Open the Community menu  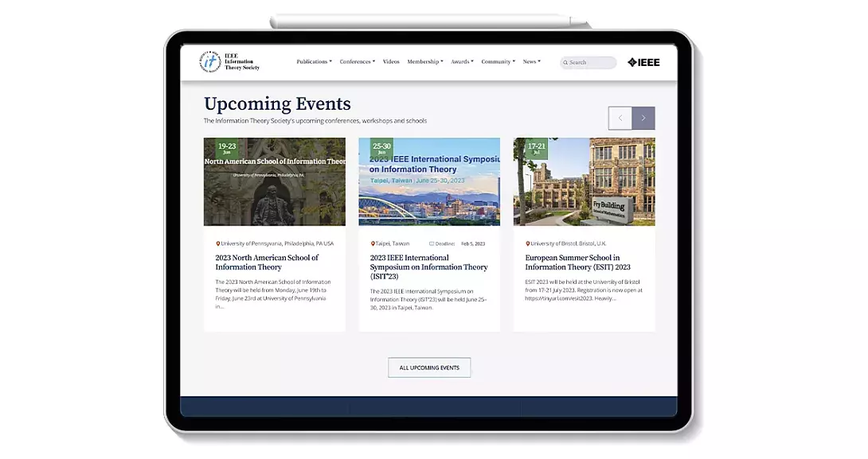coord(498,62)
